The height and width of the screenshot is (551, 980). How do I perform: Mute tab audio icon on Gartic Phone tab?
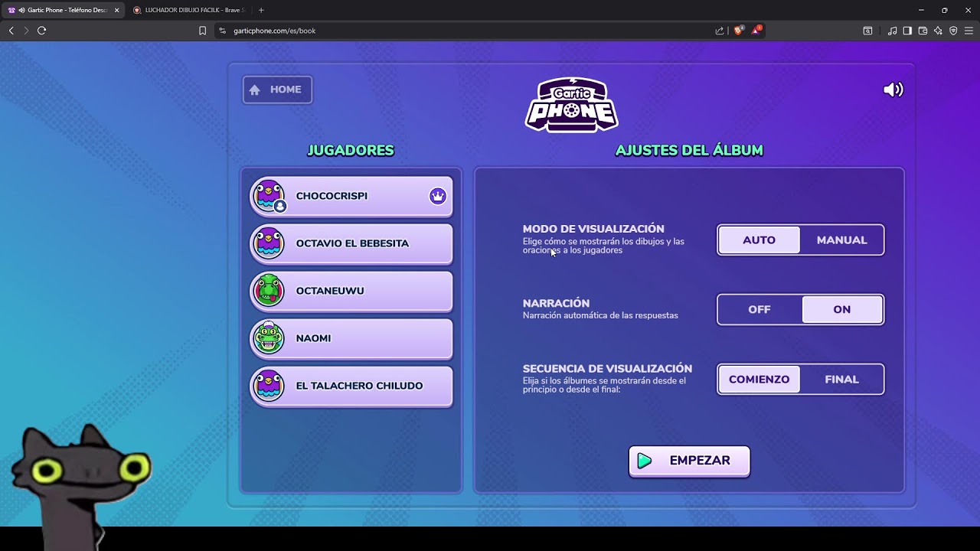coord(20,10)
